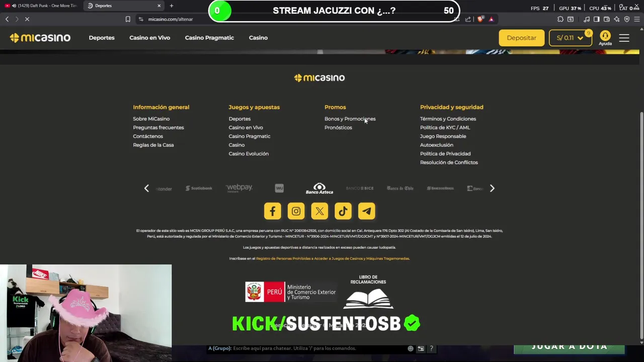Open the Resolución de Conflictos link
This screenshot has width=644, height=362.
(449, 162)
